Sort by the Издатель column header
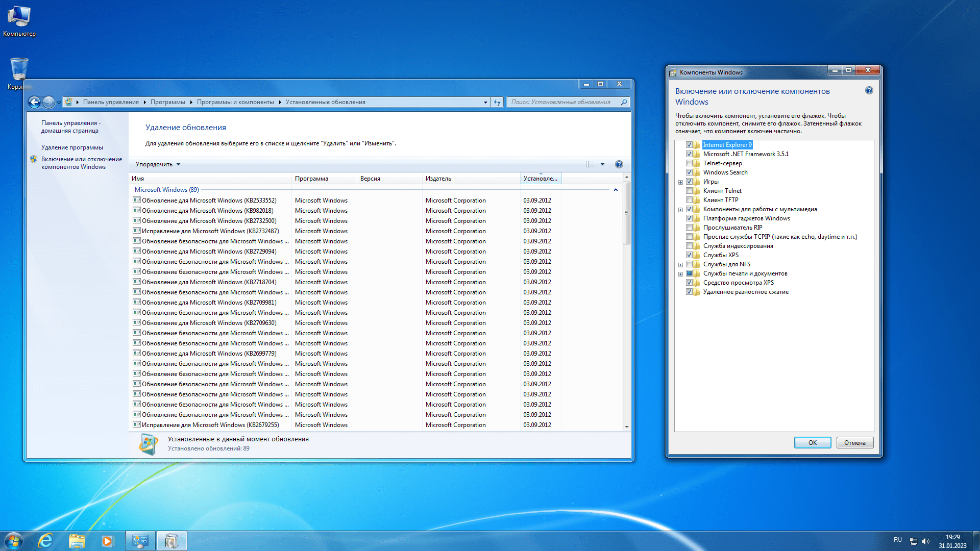980x551 pixels. (x=438, y=179)
